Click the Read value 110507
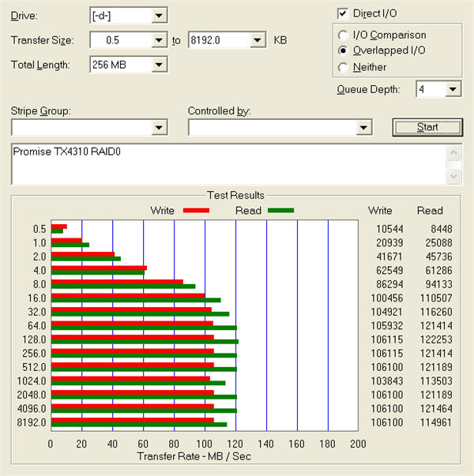 coord(436,298)
